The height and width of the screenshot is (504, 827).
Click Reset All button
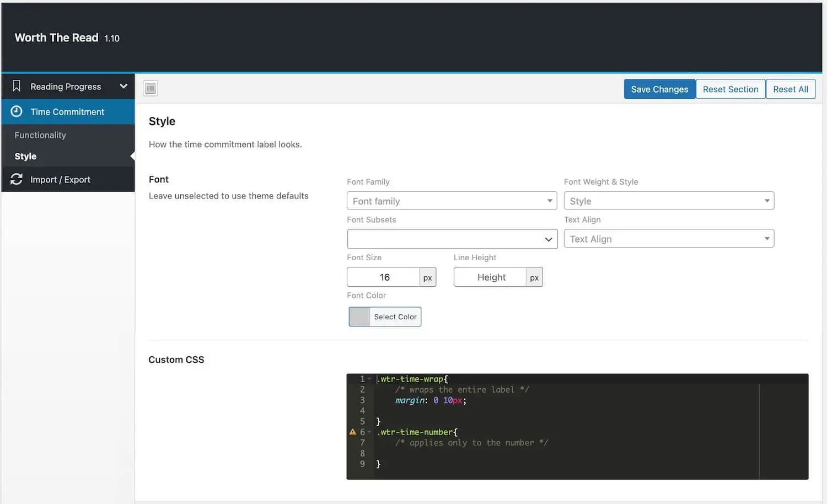pyautogui.click(x=791, y=89)
